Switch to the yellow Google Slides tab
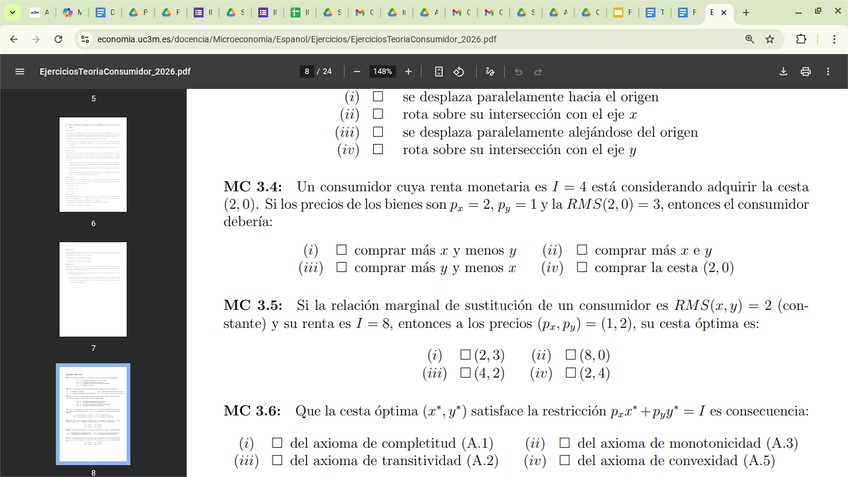 click(623, 12)
